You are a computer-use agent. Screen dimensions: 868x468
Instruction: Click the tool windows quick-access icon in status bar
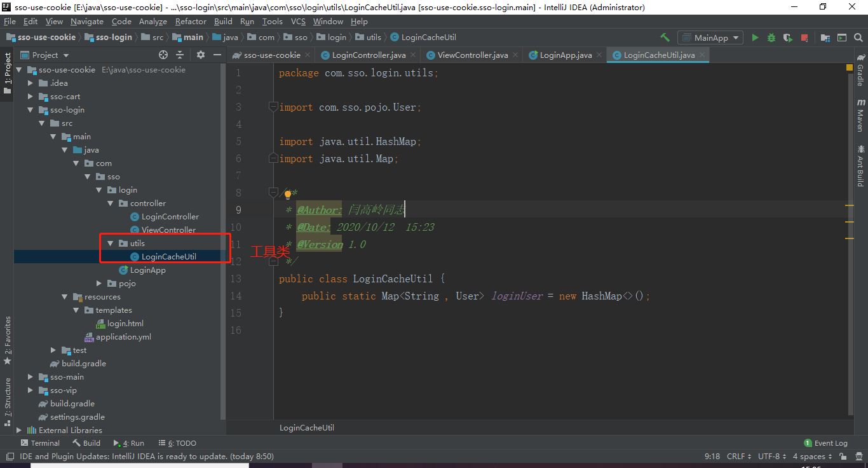(10, 457)
